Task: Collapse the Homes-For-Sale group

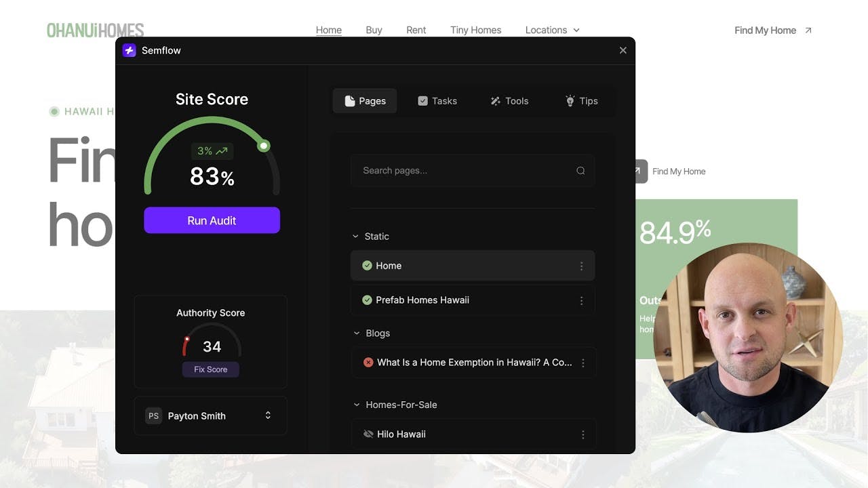Action: [x=356, y=405]
